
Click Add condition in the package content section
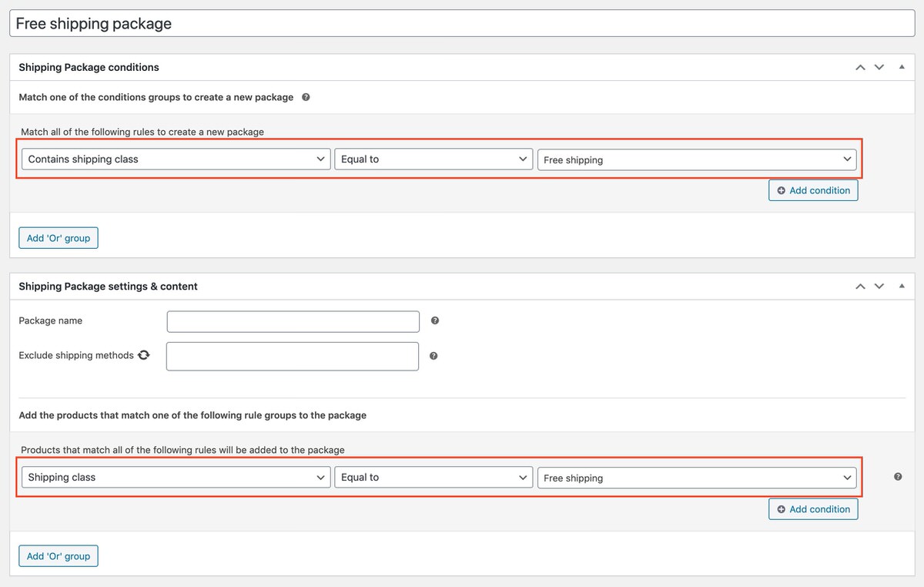point(813,508)
